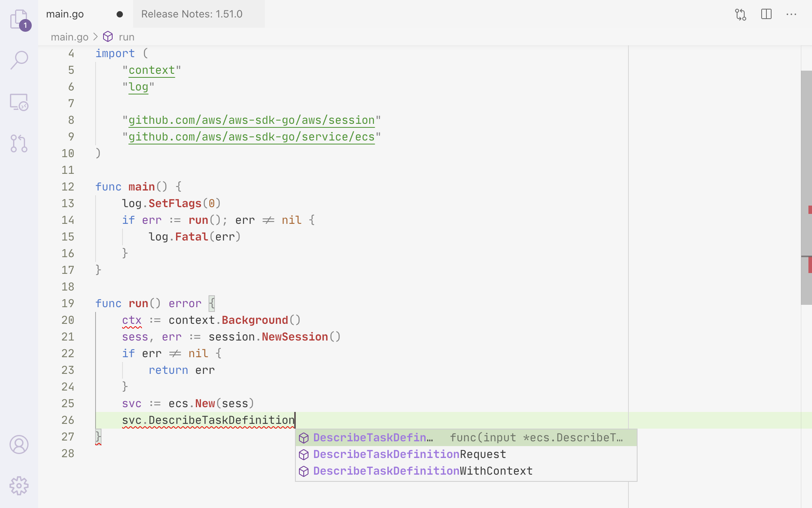Viewport: 812px width, 508px height.
Task: Click line number 19 in the gutter
Action: (x=68, y=303)
